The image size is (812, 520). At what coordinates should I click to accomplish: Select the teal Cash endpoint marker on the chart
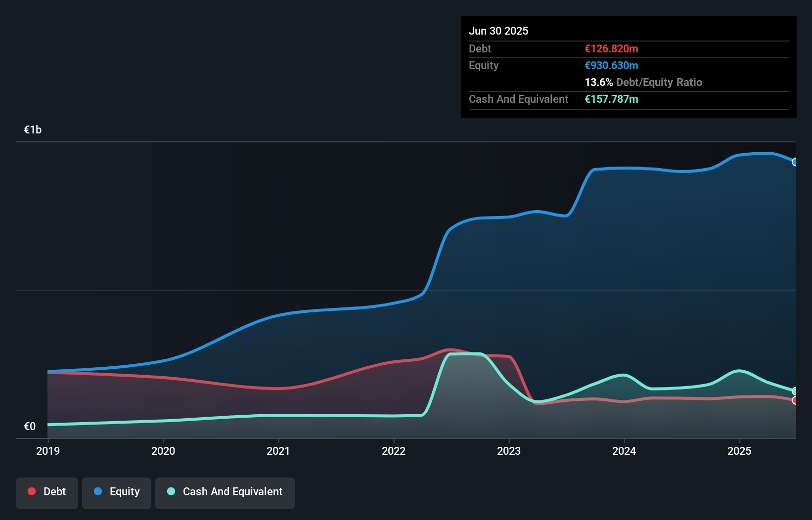tap(795, 391)
